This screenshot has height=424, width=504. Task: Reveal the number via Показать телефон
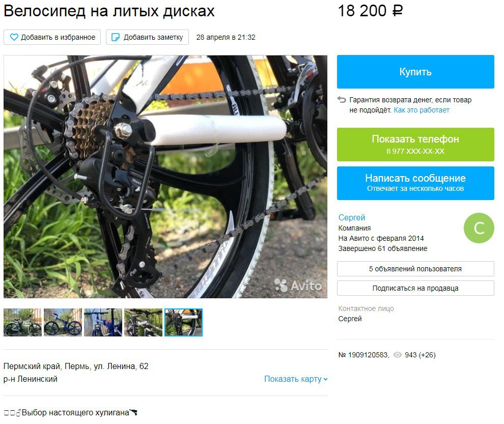(415, 145)
